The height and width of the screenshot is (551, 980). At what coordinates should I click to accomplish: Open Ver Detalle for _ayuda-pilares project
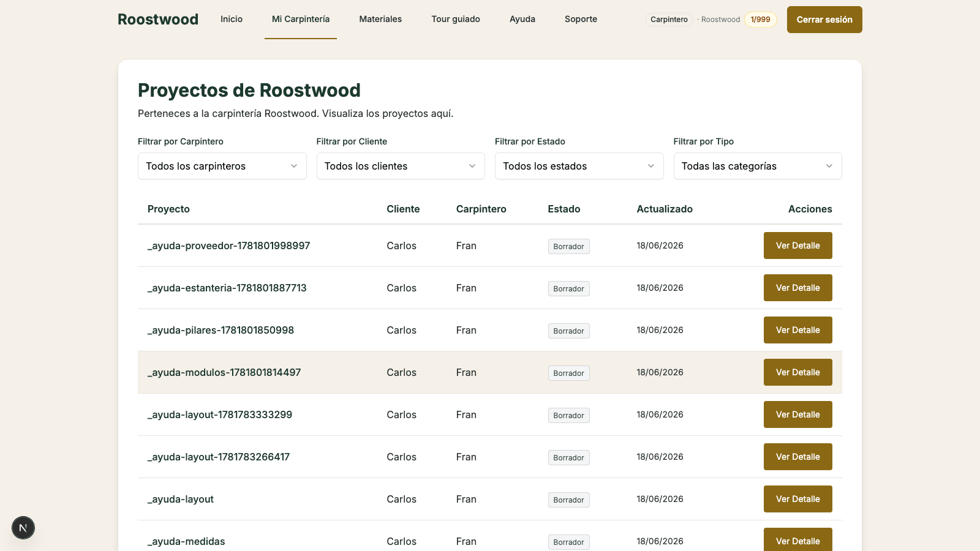797,330
